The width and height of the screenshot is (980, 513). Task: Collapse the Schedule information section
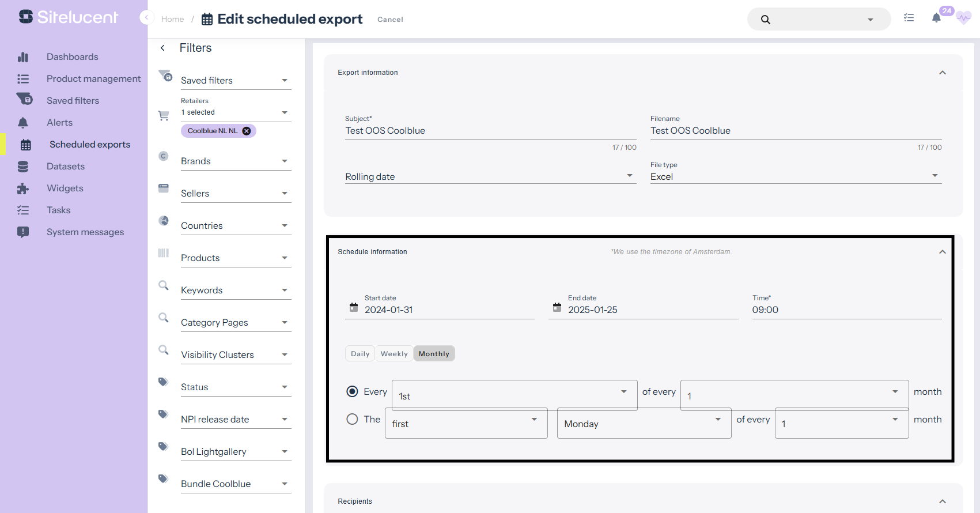tap(942, 252)
